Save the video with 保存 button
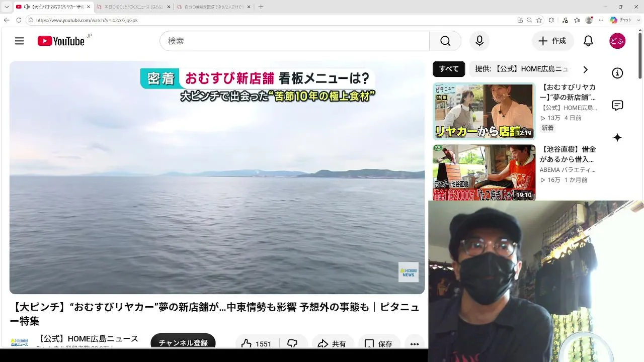Viewport: 644px width, 362px height. click(x=378, y=343)
